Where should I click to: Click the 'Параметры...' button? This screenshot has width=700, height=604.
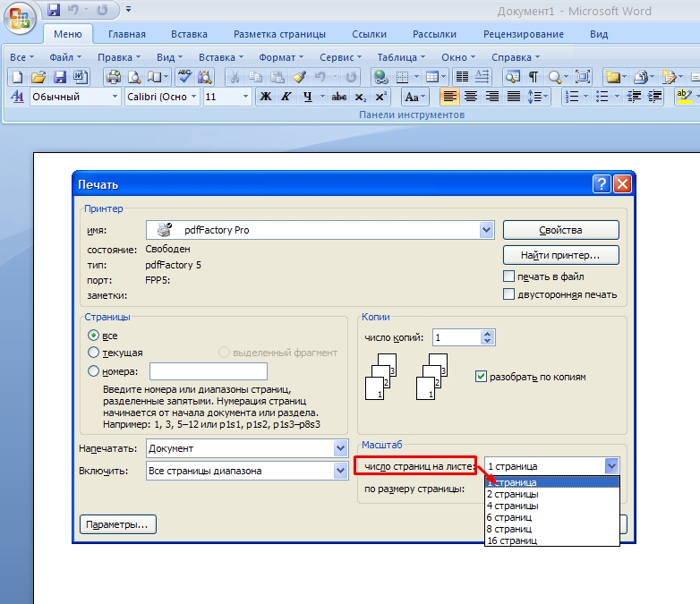coord(118,524)
